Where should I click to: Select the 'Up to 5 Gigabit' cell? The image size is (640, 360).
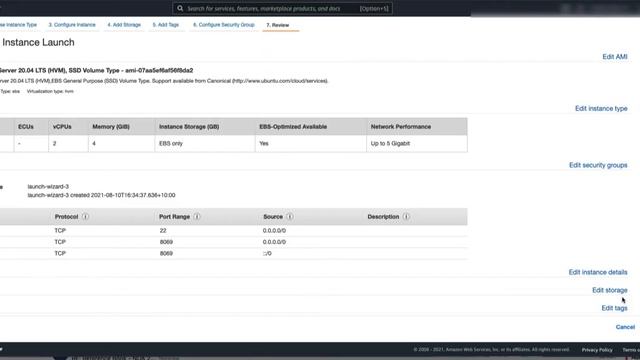coord(390,144)
